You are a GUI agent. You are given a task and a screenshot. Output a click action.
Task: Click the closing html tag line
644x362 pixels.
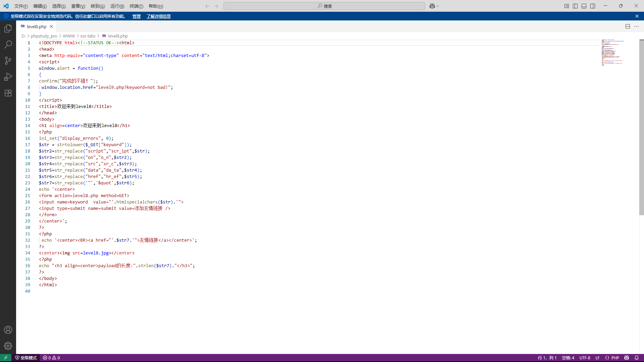pyautogui.click(x=48, y=285)
